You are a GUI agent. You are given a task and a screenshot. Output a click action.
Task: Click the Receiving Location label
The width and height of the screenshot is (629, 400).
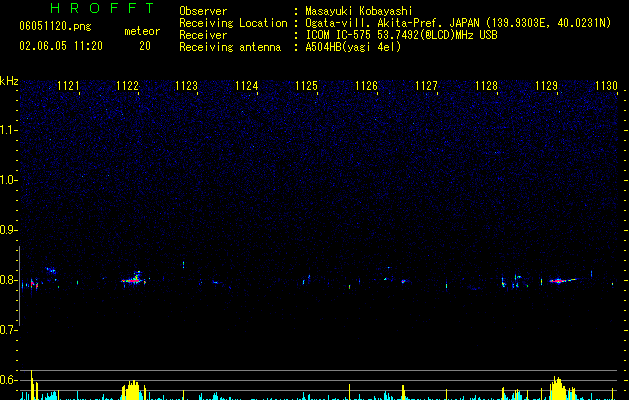point(233,23)
